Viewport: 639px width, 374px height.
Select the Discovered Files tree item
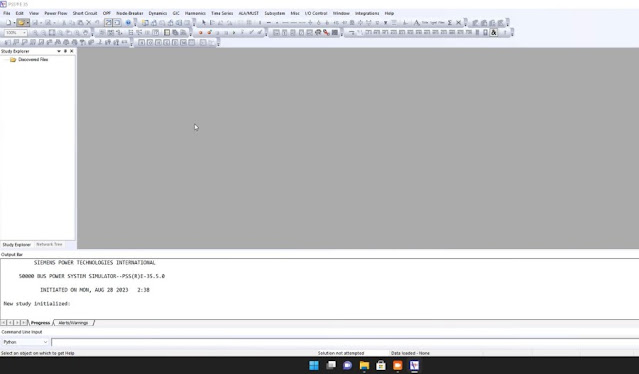click(x=33, y=59)
